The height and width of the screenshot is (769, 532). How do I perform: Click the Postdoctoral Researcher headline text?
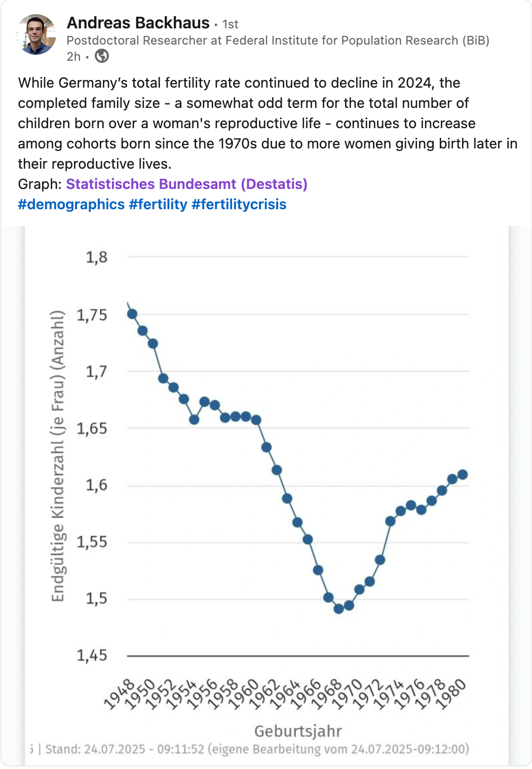point(278,41)
